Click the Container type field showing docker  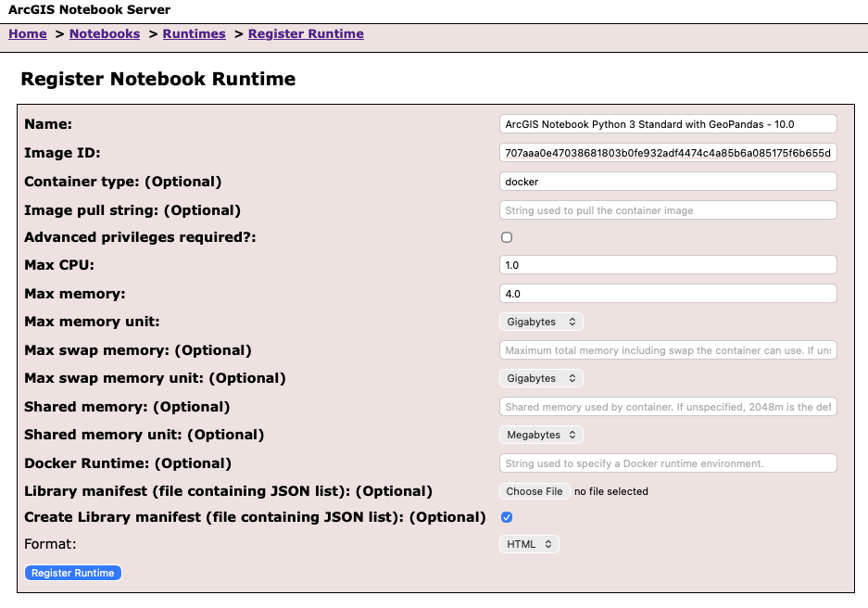pos(667,181)
